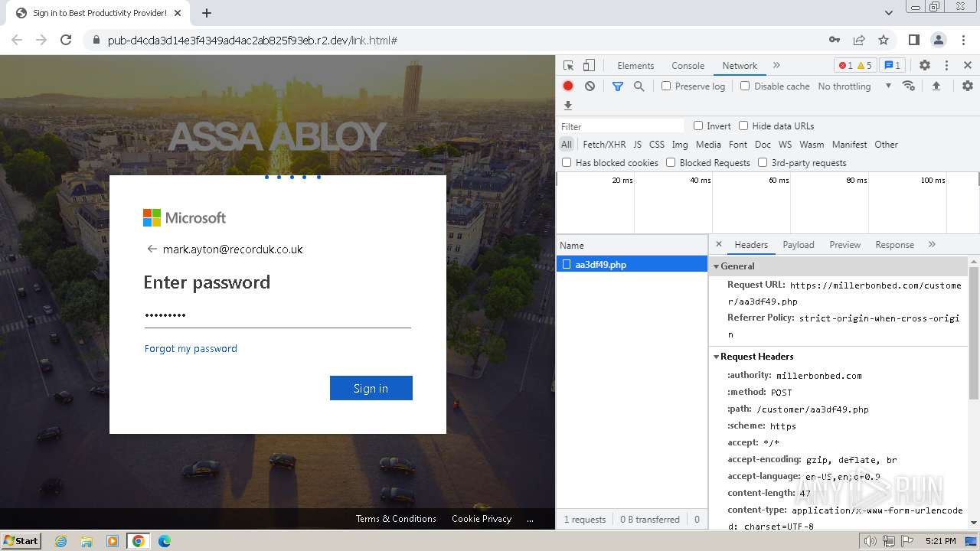The height and width of the screenshot is (551, 980).
Task: Open Internet Explorer from taskbar
Action: (60, 541)
